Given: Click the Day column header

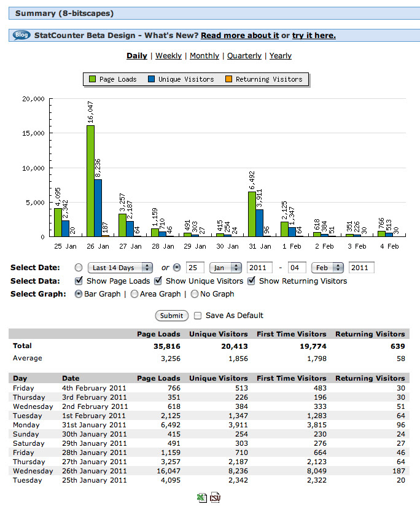Looking at the screenshot, I should point(20,378).
